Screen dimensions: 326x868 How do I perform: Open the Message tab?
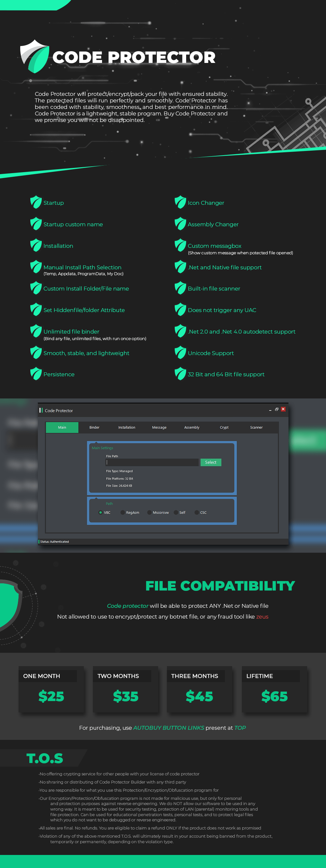(x=159, y=427)
